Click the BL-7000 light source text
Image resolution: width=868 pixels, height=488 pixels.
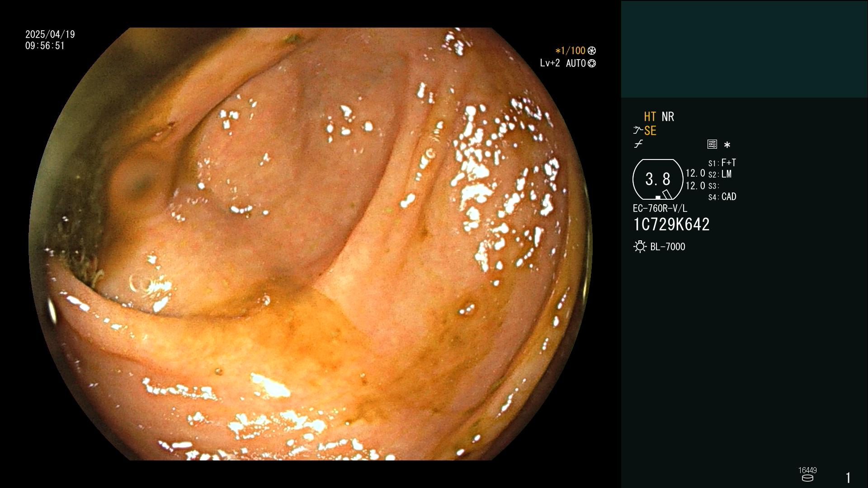pyautogui.click(x=668, y=247)
